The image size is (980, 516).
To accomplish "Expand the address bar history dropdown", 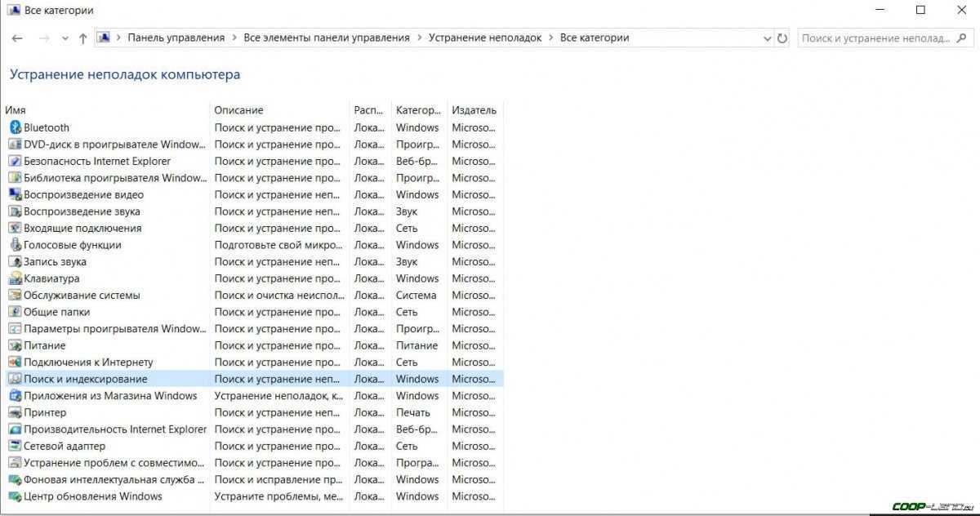I will point(767,38).
